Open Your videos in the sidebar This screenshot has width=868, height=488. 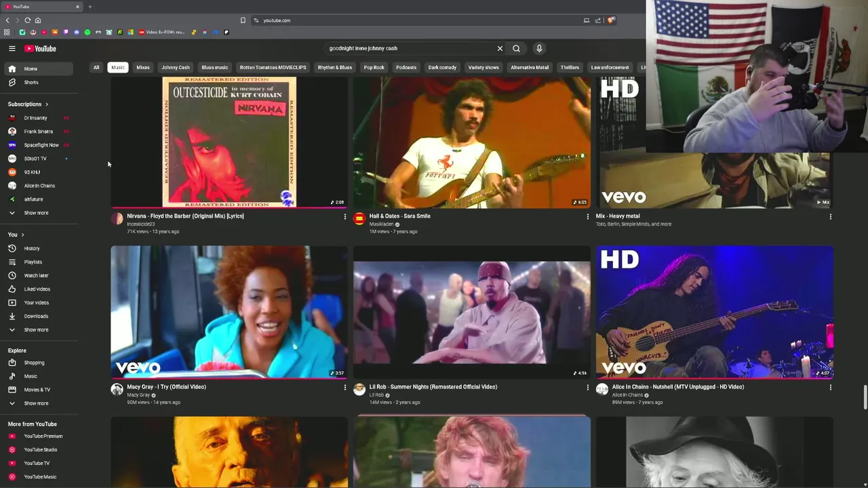pos(38,302)
